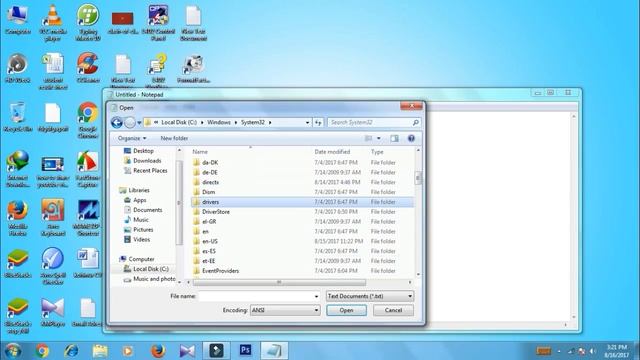
Task: Launch Chrome from the taskbar
Action: pos(42,351)
